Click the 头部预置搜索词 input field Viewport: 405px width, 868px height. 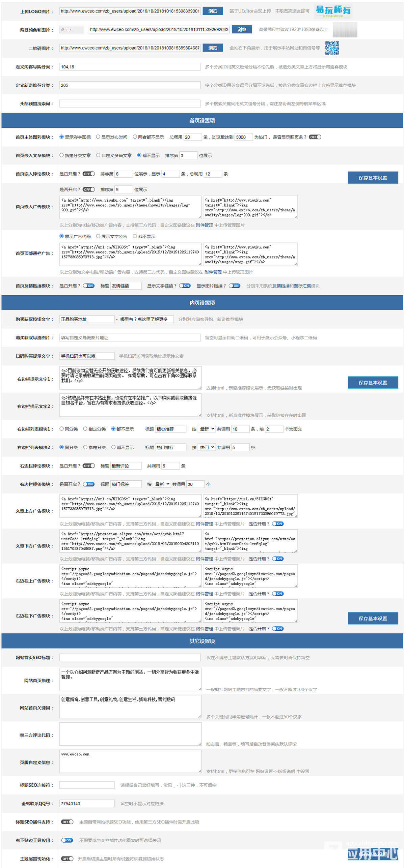tap(130, 103)
